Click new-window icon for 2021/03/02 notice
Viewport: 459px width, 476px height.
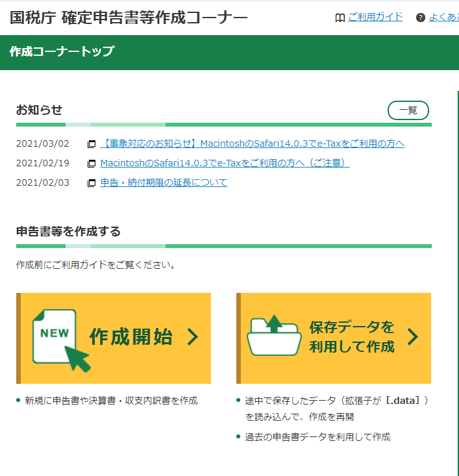pyautogui.click(x=92, y=144)
